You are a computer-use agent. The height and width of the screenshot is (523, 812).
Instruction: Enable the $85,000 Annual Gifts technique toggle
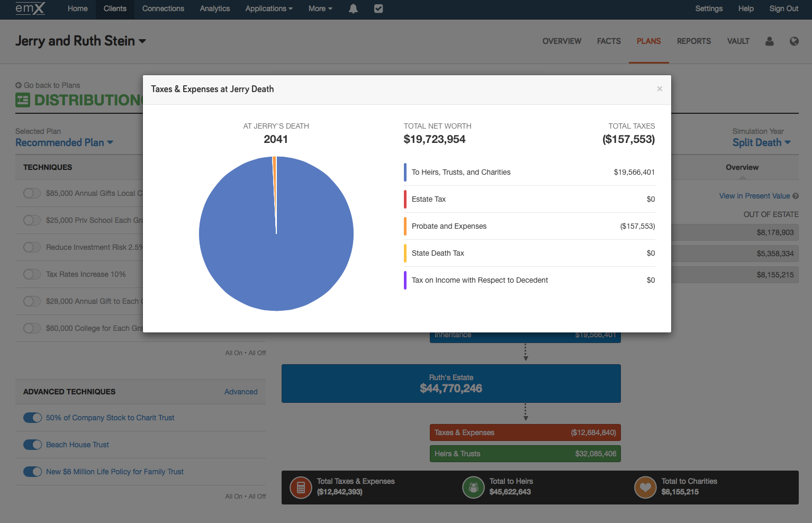32,193
